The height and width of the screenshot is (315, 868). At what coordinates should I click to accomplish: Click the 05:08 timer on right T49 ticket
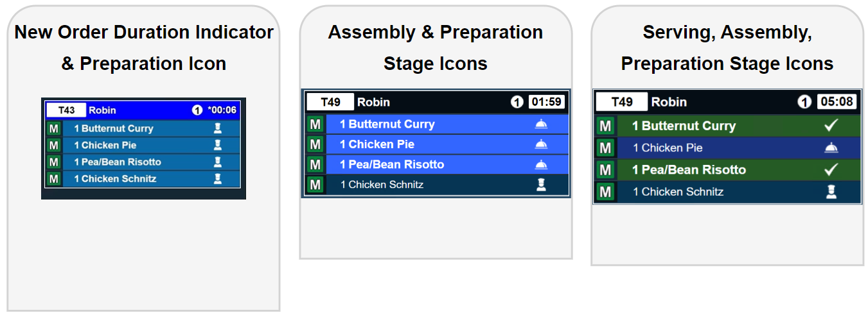(x=838, y=102)
